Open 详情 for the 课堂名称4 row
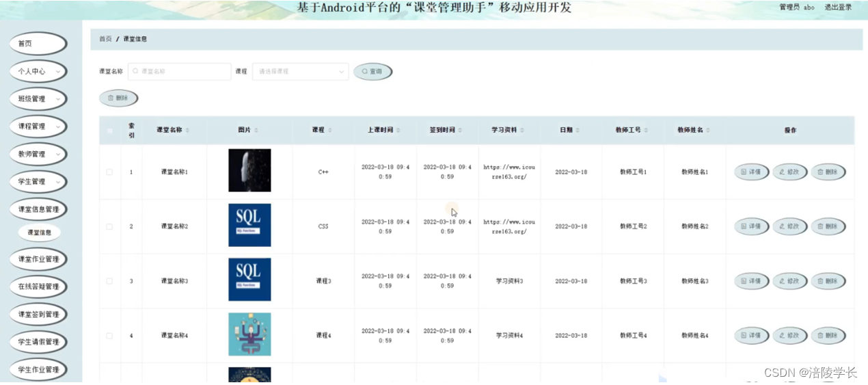The height and width of the screenshot is (385, 868). coord(751,336)
